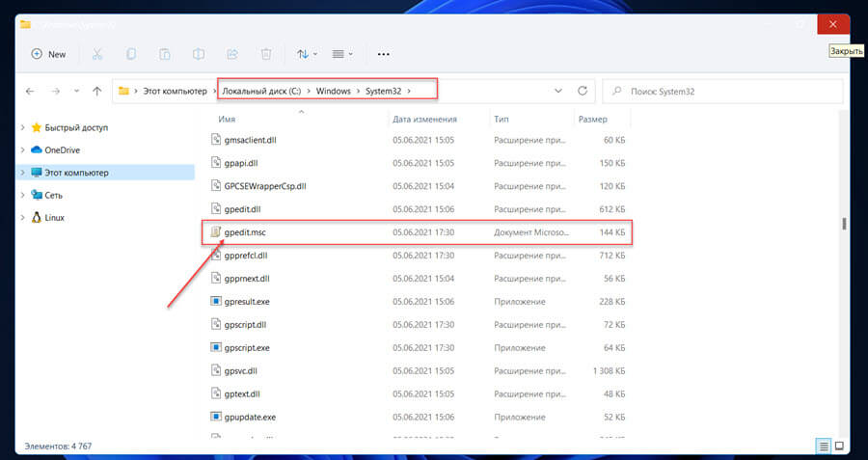Click System32 breadcrumb in address bar

point(383,92)
